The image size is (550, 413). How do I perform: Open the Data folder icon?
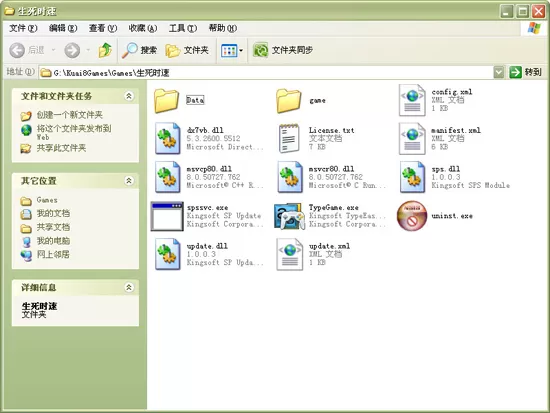(167, 100)
